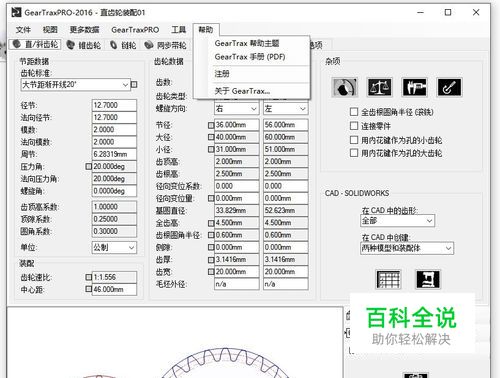Toggle the small box beside 齿轮标准 dropdown
Image resolution: width=500 pixels, height=378 pixels.
click(x=134, y=85)
